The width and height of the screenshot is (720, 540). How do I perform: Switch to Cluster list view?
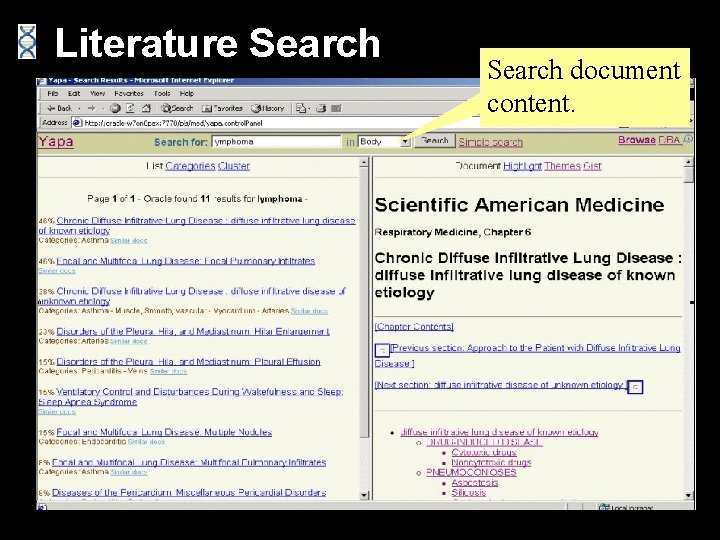click(234, 166)
